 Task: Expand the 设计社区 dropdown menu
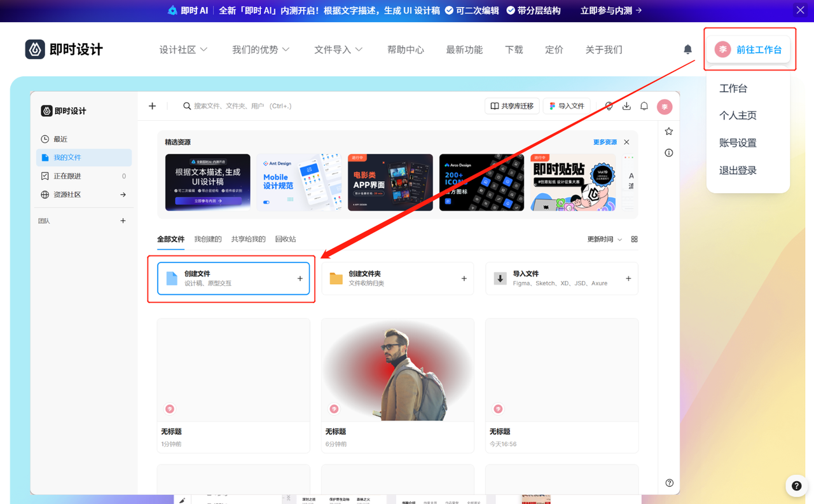point(183,49)
